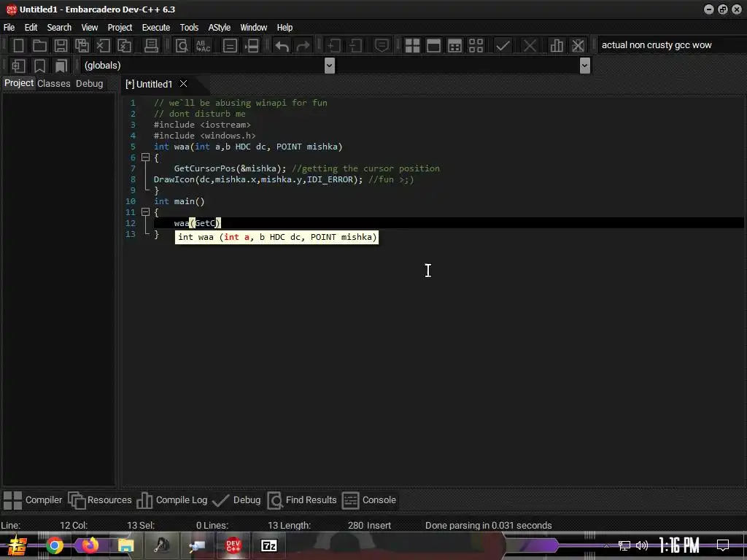Click the Debug checkmark toolbar icon
Image resolution: width=747 pixels, height=560 pixels.
(x=503, y=46)
